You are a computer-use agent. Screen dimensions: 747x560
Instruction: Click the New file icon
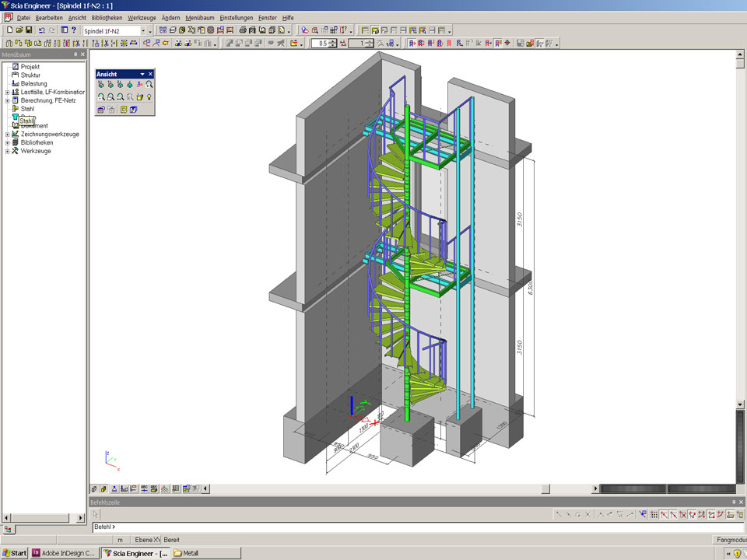9,30
